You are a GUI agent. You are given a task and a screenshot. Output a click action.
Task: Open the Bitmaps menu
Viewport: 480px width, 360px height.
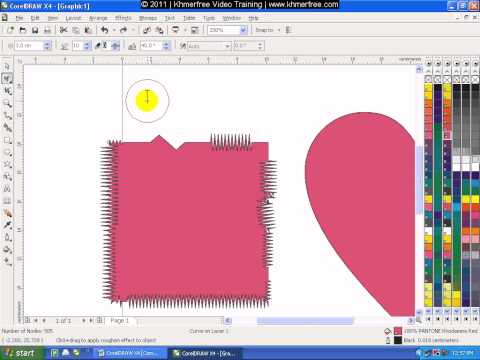click(x=148, y=18)
